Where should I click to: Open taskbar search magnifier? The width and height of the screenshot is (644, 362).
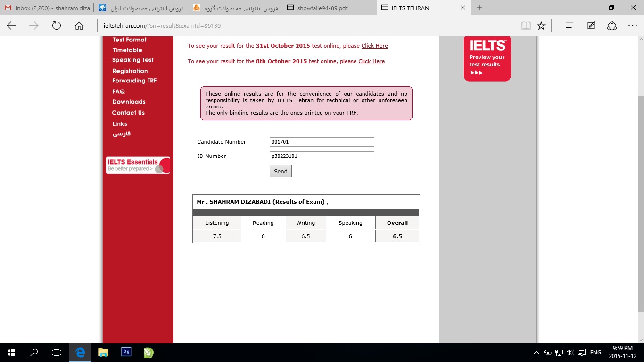(34, 352)
